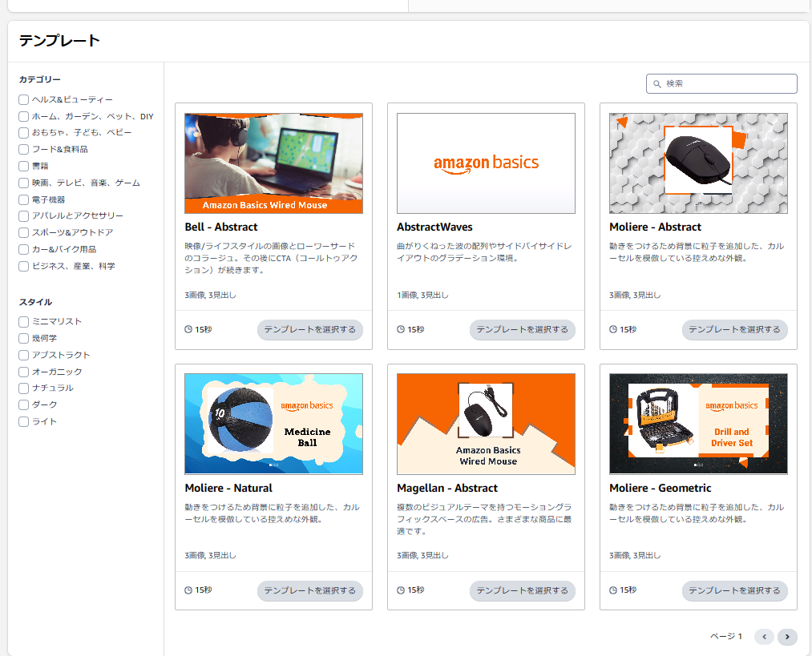The height and width of the screenshot is (656, 812).
Task: Check the ヘルス&ビューティー category
Action: (x=23, y=100)
